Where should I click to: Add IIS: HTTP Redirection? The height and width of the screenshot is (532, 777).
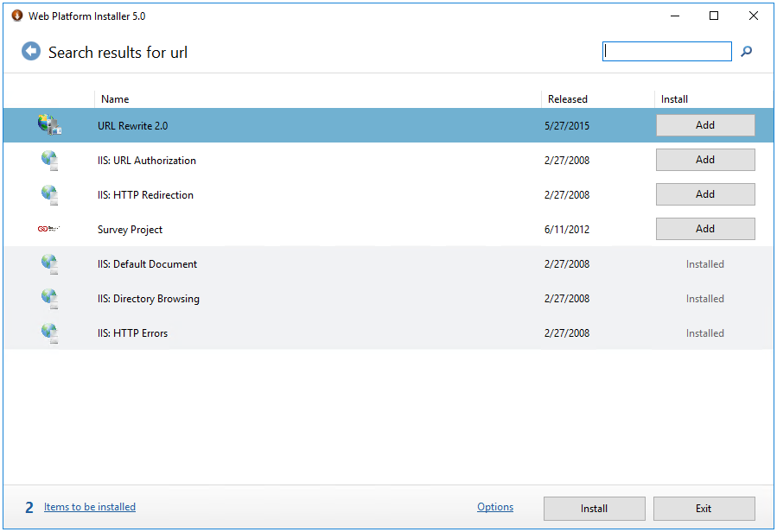[705, 194]
